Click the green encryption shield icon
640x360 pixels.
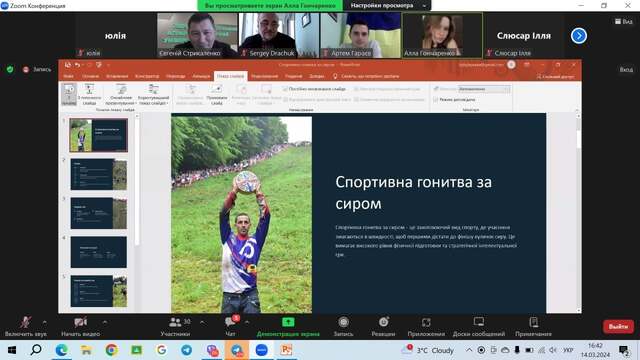point(10,69)
